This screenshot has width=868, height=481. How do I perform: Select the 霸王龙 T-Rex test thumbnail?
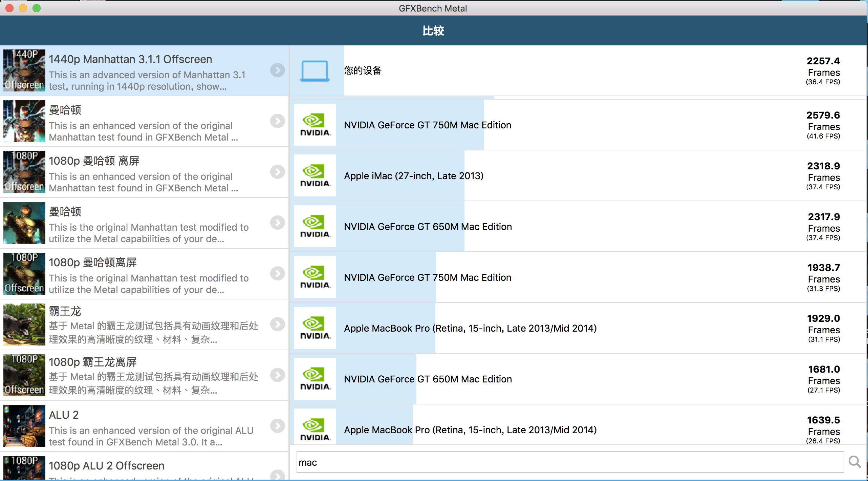[x=24, y=325]
